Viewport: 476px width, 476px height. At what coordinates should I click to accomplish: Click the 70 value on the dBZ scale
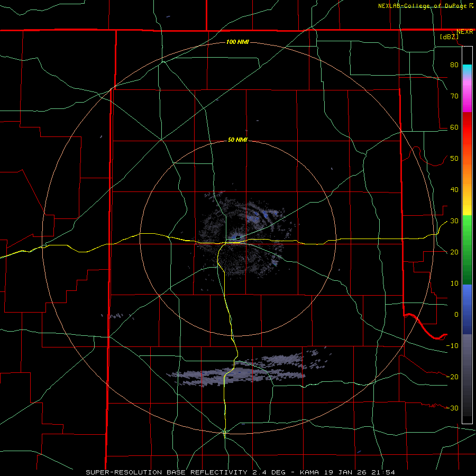point(454,96)
